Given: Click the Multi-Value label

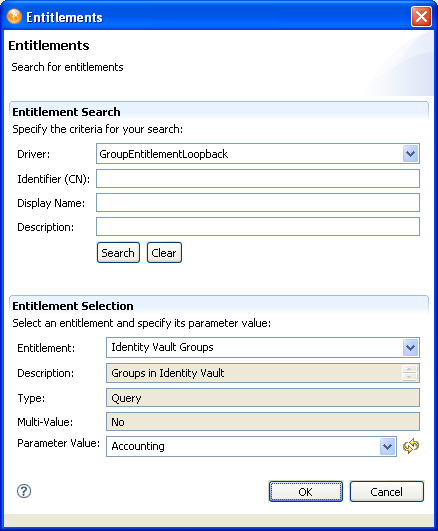Looking at the screenshot, I should [45, 422].
